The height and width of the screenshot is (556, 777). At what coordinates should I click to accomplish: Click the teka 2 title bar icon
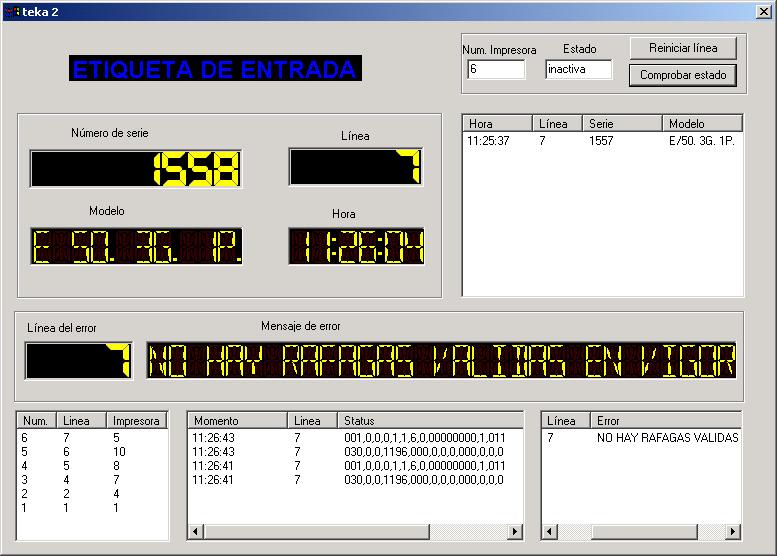(x=14, y=11)
